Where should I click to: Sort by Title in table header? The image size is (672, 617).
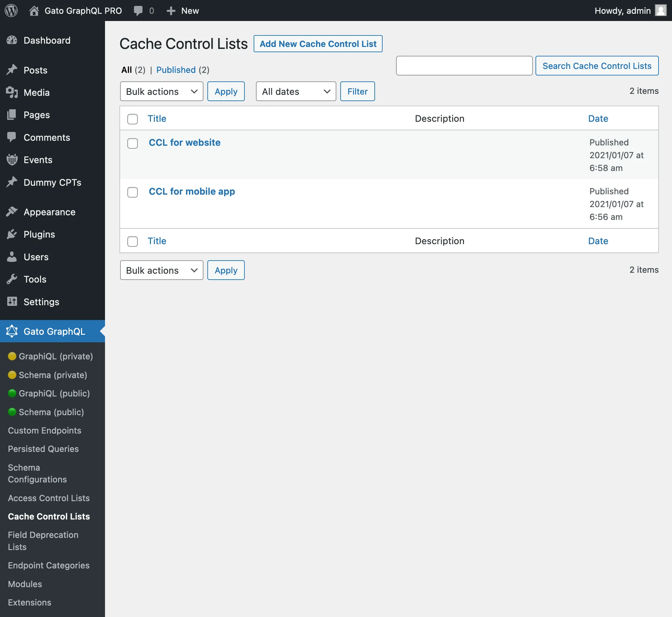[157, 118]
